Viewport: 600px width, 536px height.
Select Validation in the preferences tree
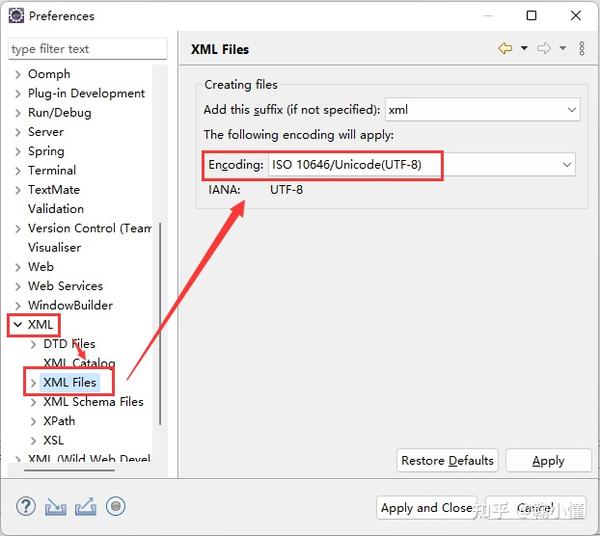(x=56, y=209)
